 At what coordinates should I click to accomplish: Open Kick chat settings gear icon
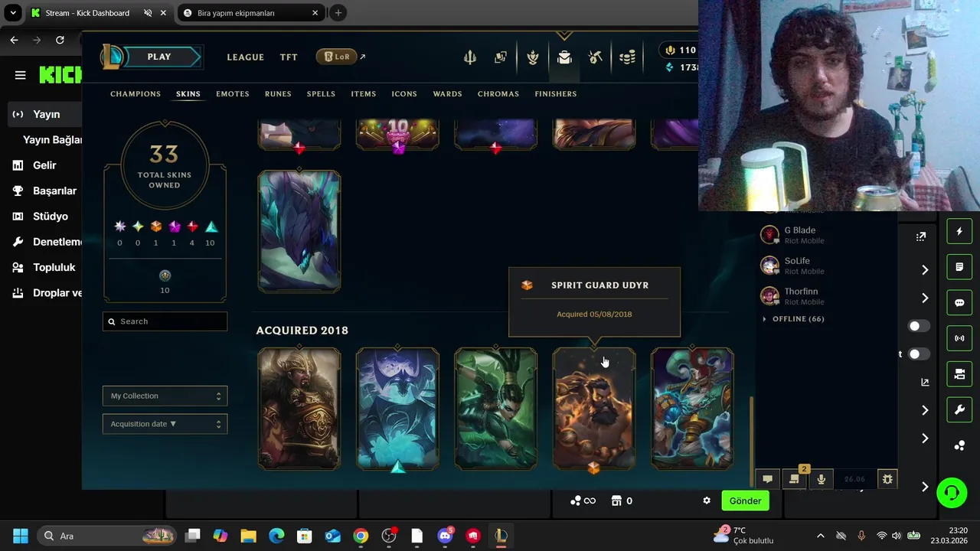point(707,500)
